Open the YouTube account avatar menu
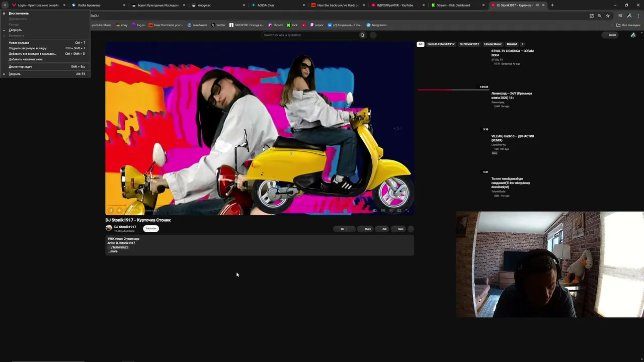 point(633,35)
